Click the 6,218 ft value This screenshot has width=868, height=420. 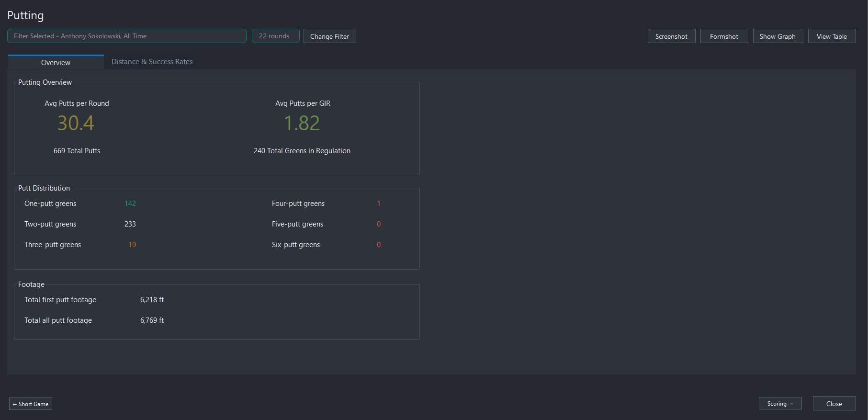[152, 300]
